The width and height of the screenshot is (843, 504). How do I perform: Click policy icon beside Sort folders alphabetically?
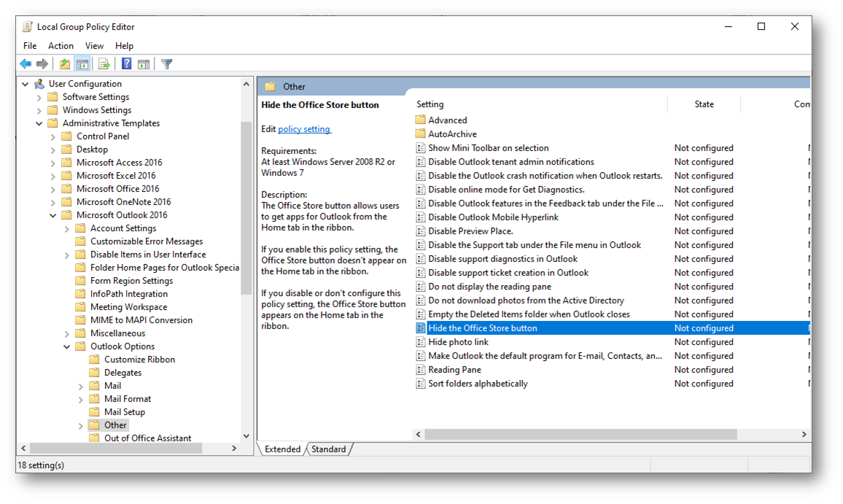421,384
